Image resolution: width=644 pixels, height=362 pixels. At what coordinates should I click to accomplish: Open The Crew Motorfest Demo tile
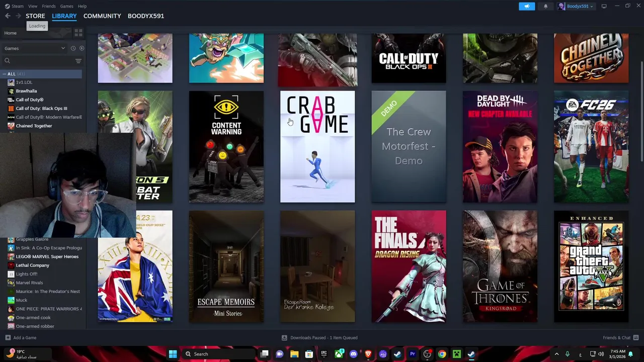tap(409, 146)
